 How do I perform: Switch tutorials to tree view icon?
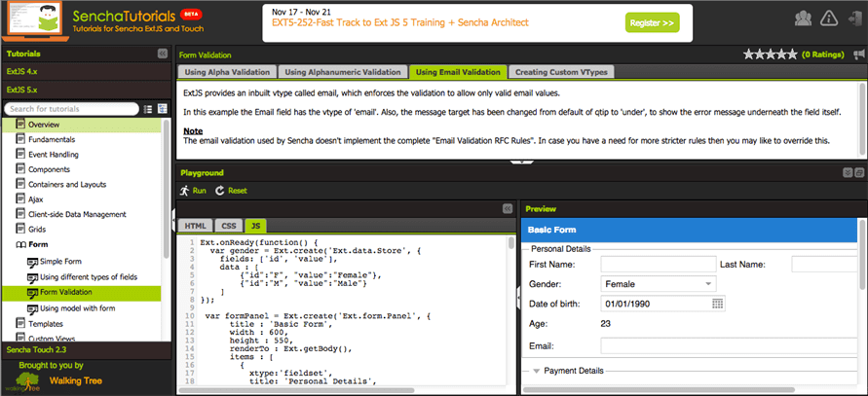point(162,109)
